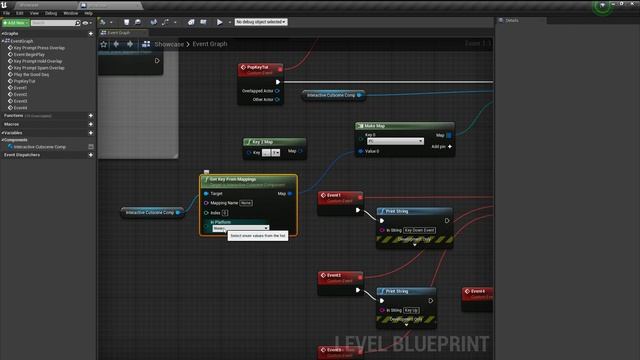The height and width of the screenshot is (360, 640).
Task: Click the Play button in the toolbar
Action: pos(220,22)
